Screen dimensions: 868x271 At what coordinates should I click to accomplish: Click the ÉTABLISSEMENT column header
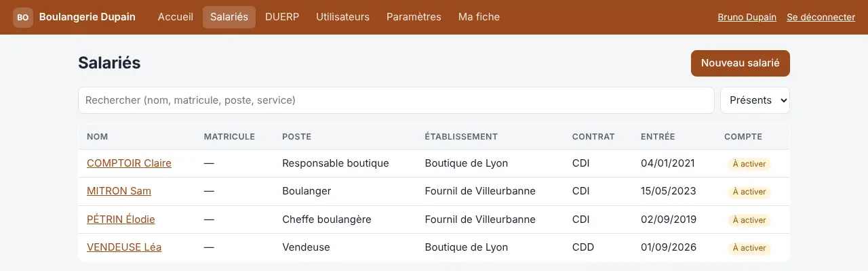pos(461,137)
